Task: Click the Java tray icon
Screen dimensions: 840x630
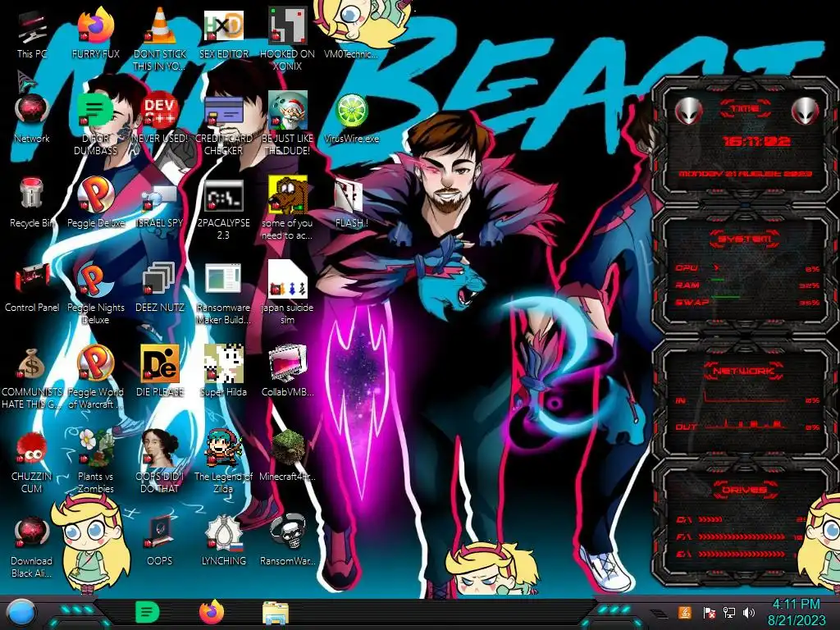Action: coord(685,612)
